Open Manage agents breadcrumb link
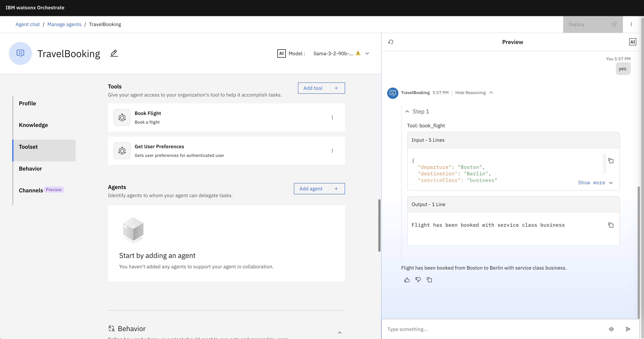Viewport: 644px width, 339px height. 64,24
